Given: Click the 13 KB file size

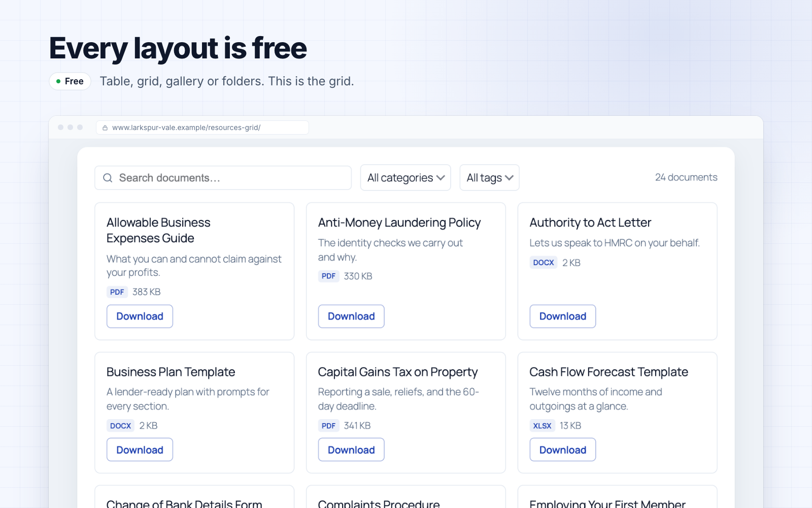Looking at the screenshot, I should coord(570,426).
